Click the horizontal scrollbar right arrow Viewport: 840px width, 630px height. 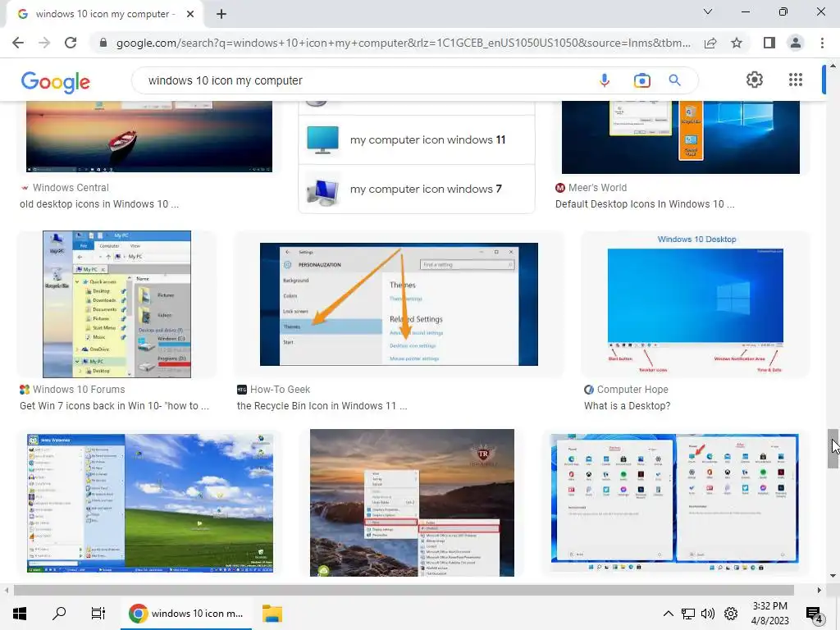819,590
